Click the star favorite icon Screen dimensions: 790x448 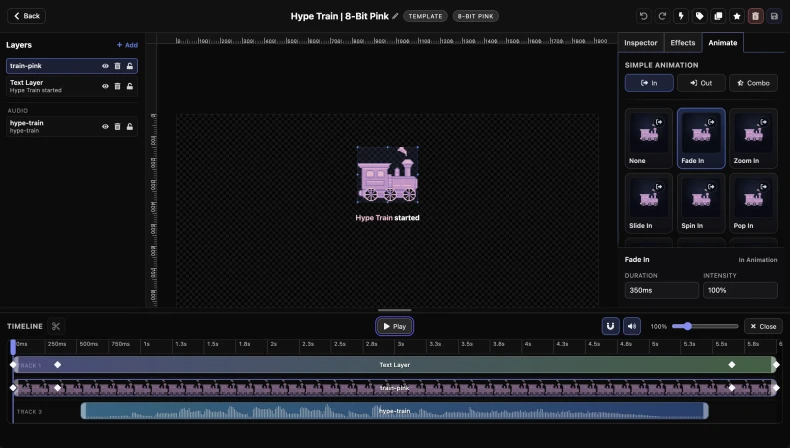pyautogui.click(x=737, y=16)
